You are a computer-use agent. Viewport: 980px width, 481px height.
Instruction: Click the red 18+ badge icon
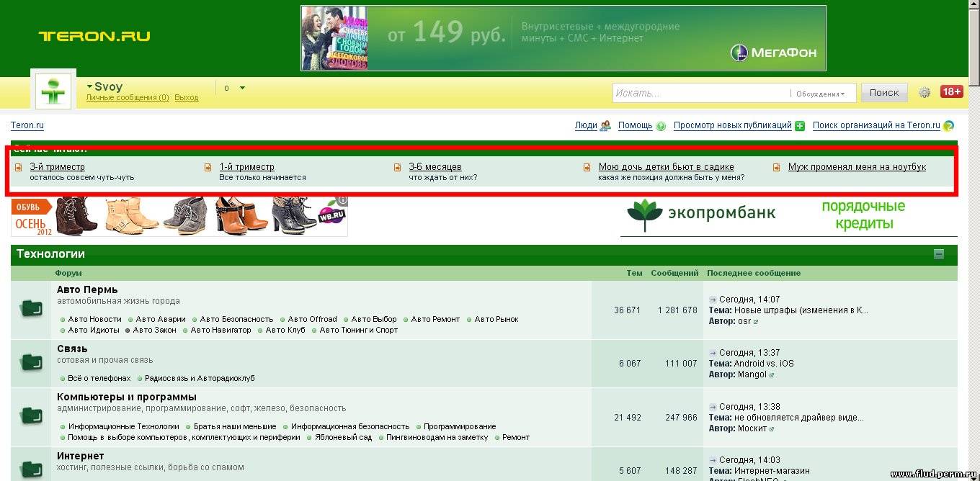pos(951,91)
